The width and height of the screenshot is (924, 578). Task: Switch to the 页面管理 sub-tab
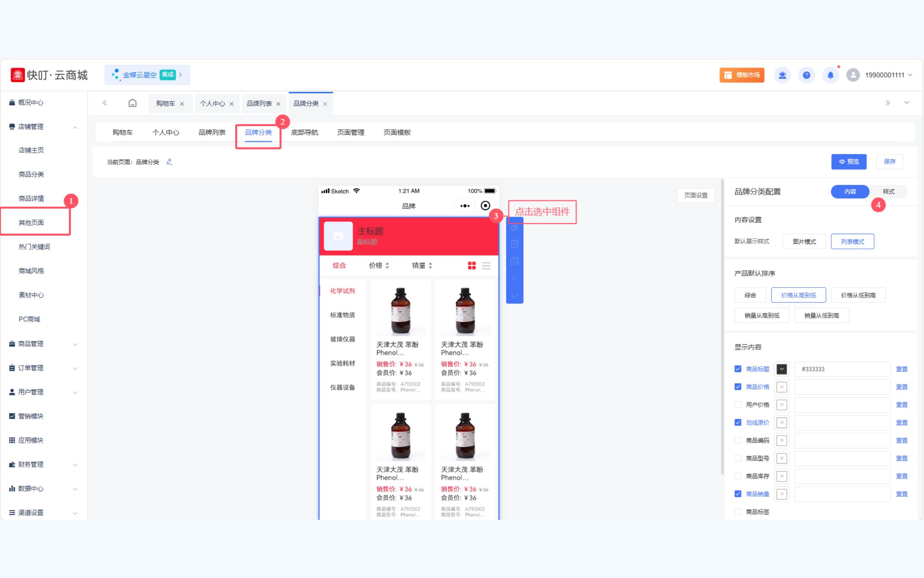[350, 132]
